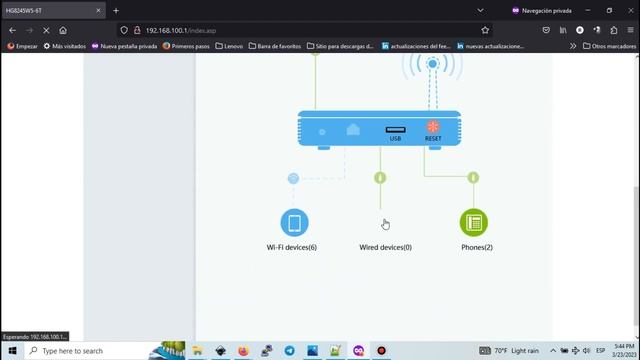Open Barra de favoritos folder
640x360 pixels.
point(275,46)
